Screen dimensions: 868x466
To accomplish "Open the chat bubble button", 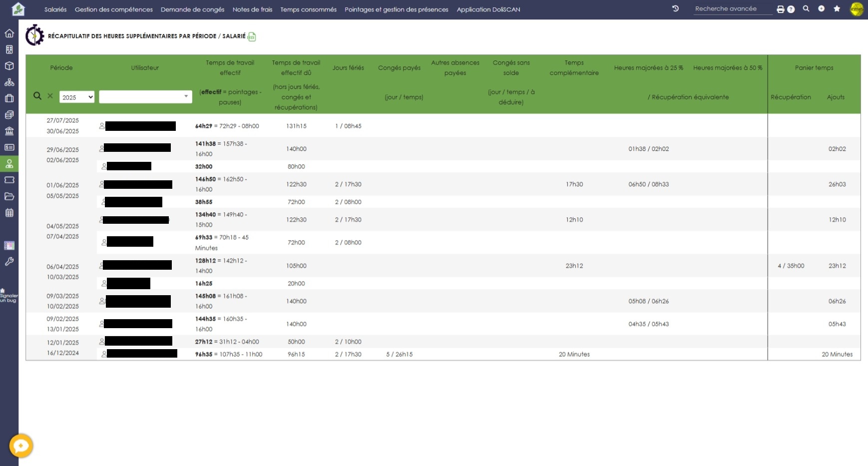I will click(21, 446).
